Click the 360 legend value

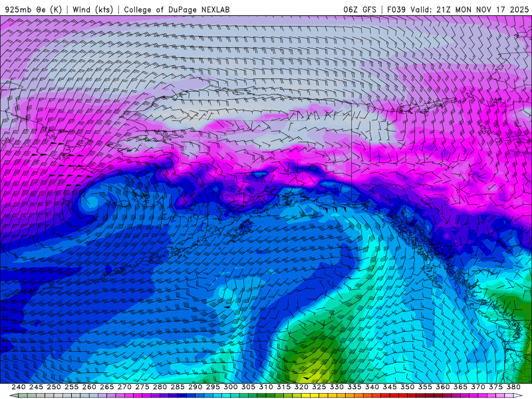(x=443, y=387)
